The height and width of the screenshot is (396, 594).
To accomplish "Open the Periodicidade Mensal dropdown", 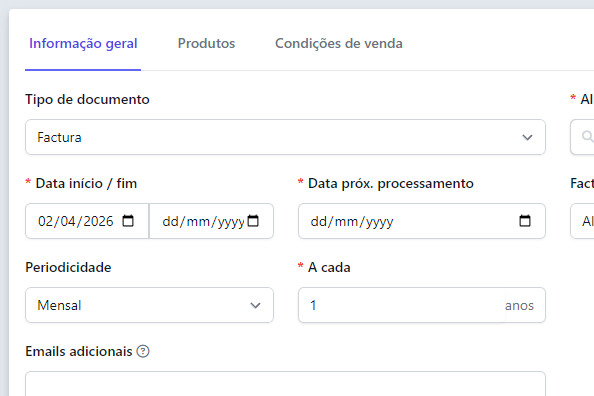I will coord(149,305).
